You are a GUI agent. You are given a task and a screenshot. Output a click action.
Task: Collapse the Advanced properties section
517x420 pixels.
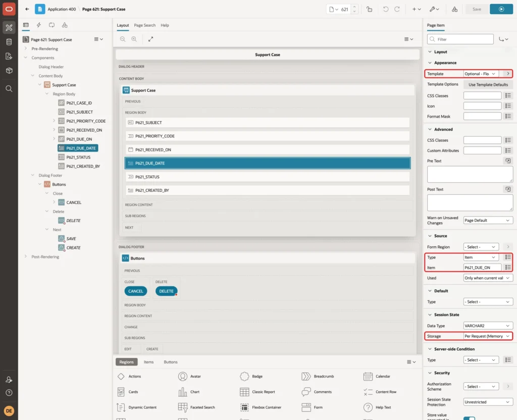tap(430, 129)
